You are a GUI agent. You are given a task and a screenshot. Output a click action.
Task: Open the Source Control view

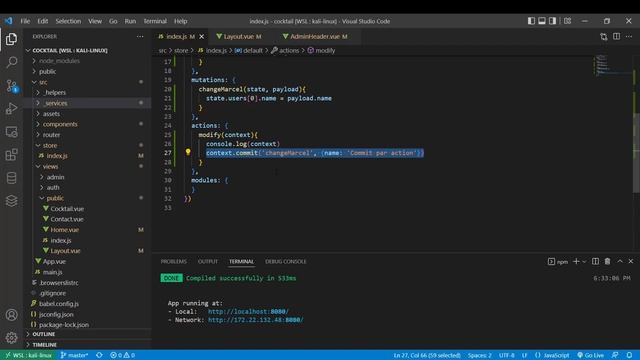point(11,85)
